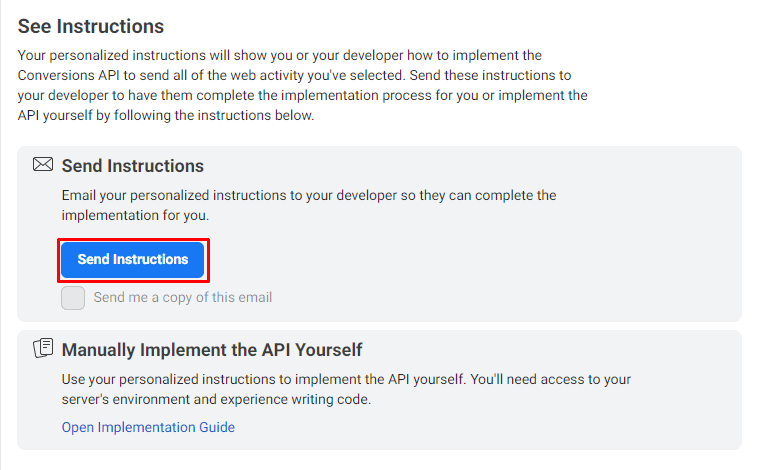The image size is (777, 470).
Task: Click the paragraph starting Your personalized instructions
Action: [303, 85]
